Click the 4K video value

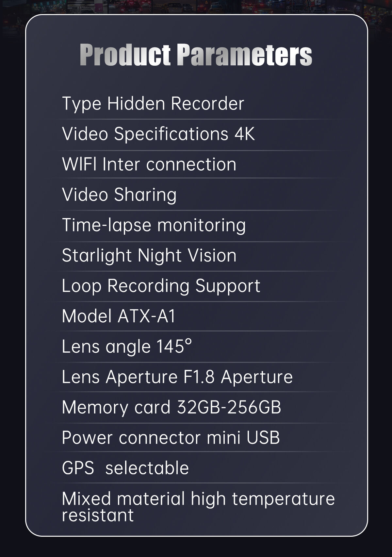click(244, 134)
